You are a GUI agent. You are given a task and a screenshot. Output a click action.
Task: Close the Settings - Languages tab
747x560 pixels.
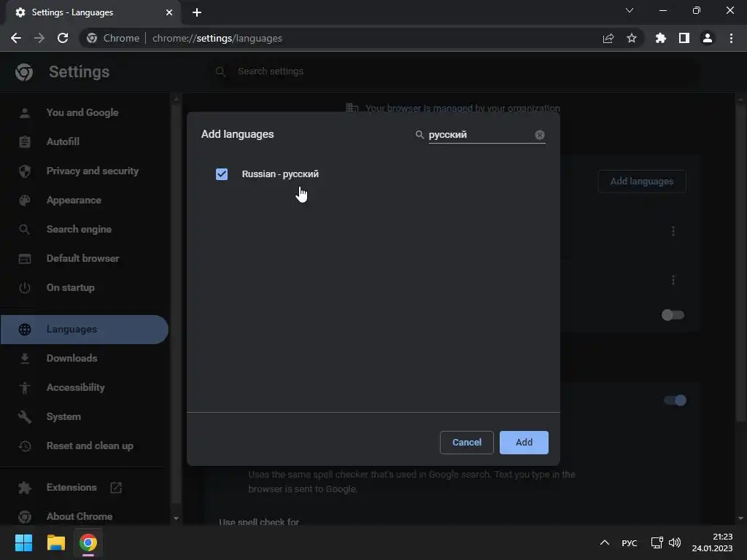pos(169,12)
